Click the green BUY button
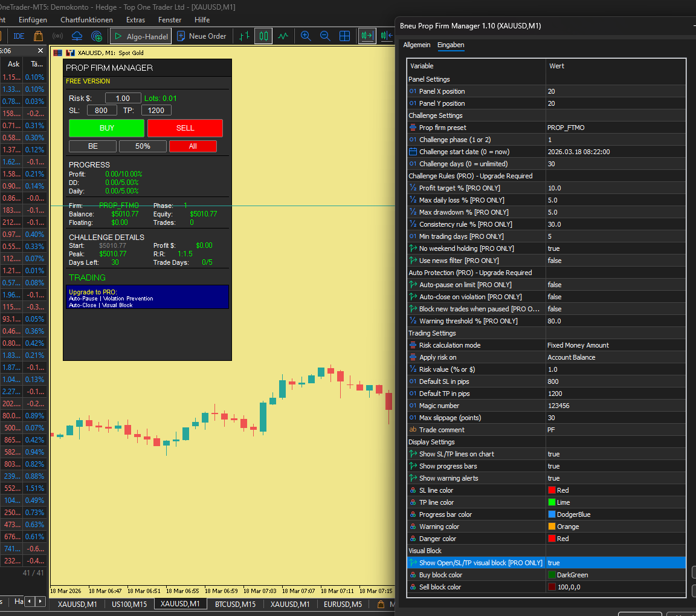 pyautogui.click(x=106, y=128)
